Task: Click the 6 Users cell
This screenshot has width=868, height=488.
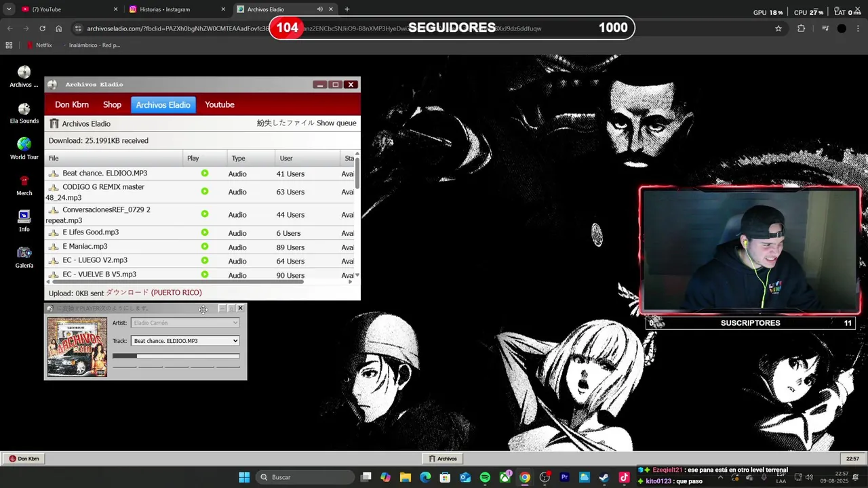Action: 288,233
